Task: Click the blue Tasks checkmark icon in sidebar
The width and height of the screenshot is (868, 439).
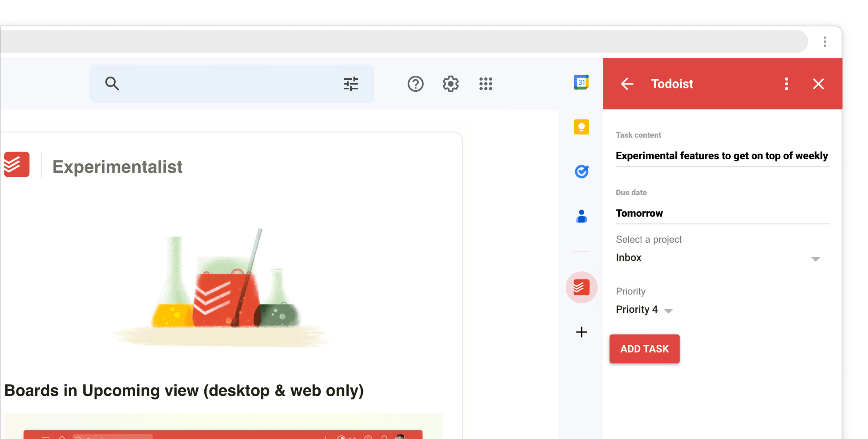Action: coord(582,172)
